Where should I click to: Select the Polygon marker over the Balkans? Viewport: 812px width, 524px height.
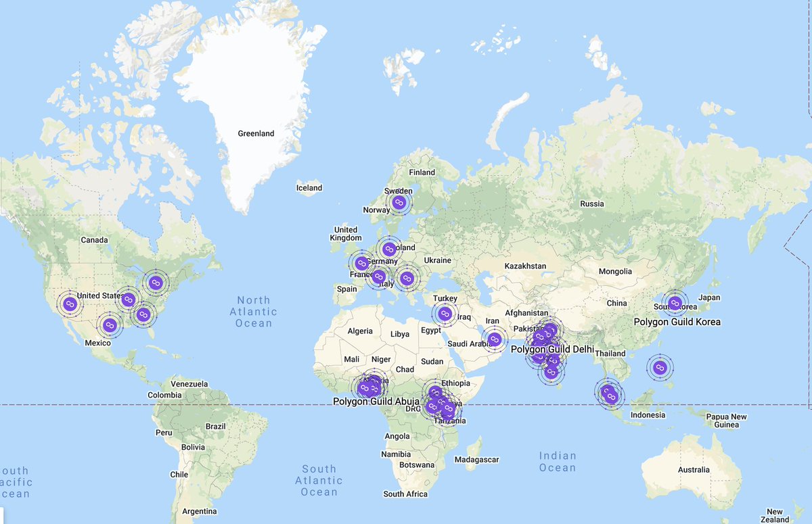[407, 279]
